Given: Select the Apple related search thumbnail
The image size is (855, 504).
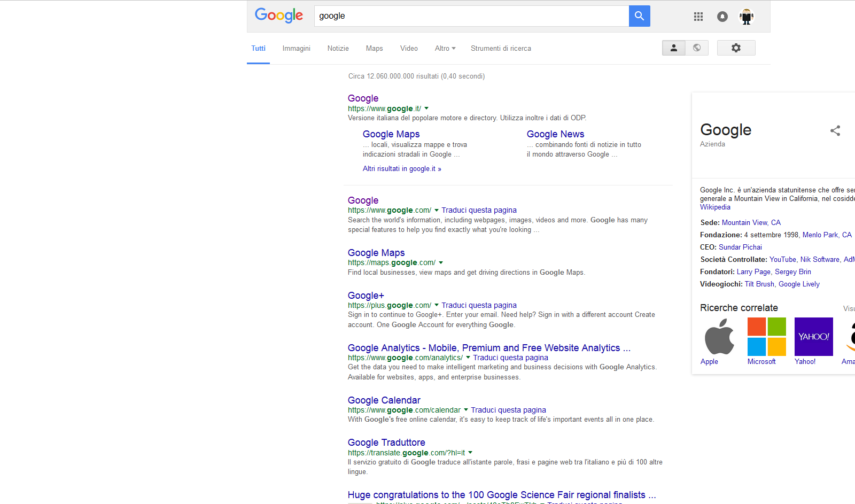Looking at the screenshot, I should click(720, 337).
